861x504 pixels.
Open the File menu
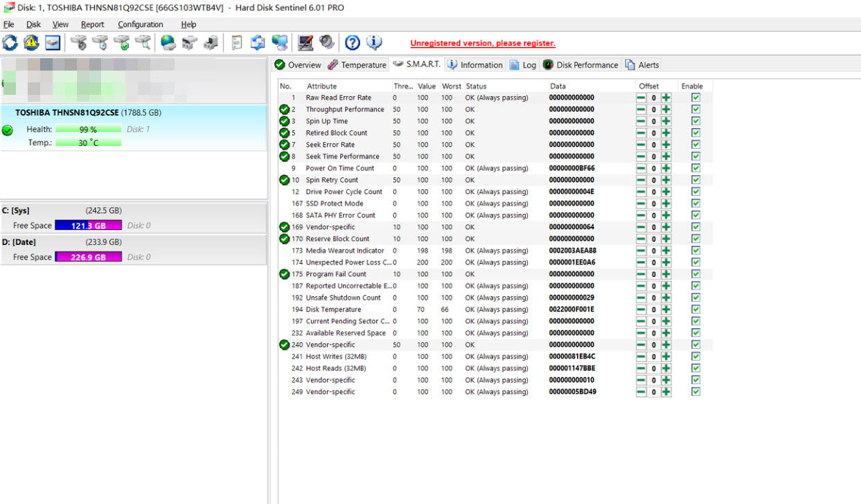[9, 24]
